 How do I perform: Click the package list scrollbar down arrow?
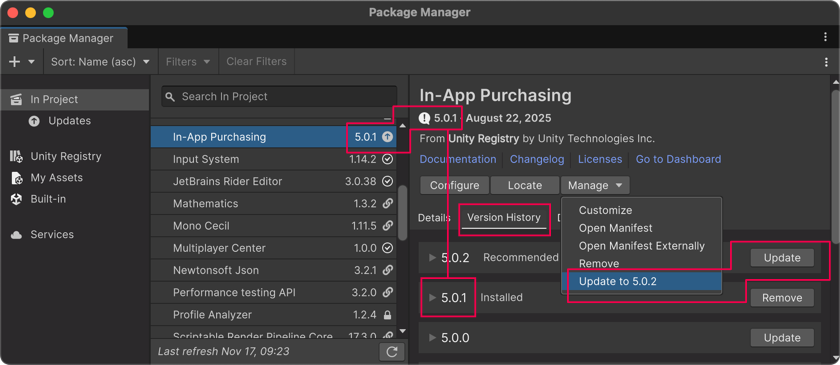403,332
